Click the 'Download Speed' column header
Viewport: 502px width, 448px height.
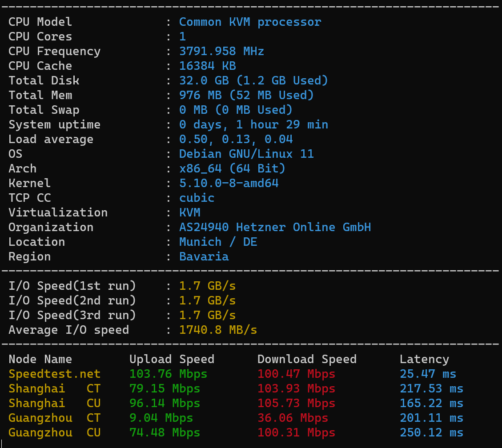coord(307,359)
